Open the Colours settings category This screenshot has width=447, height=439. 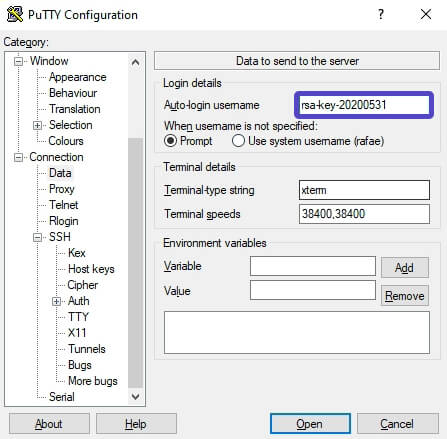(x=66, y=141)
